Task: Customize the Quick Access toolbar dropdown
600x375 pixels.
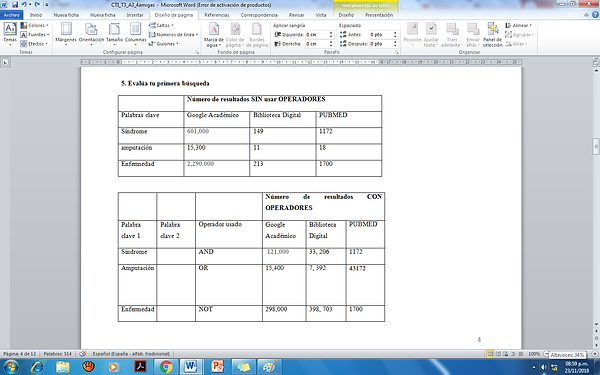Action: tap(47, 5)
